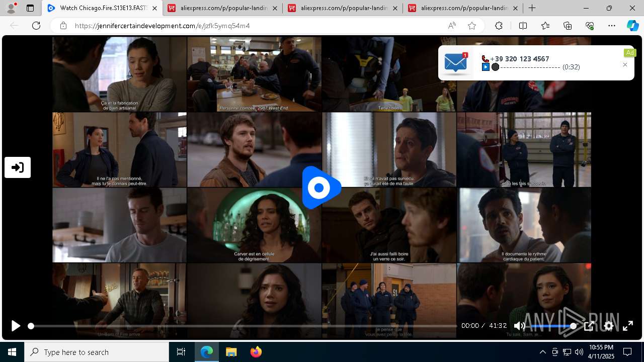Screen dimensions: 644x362
Task: Open Copilot sidebar icon
Action: (x=632, y=26)
